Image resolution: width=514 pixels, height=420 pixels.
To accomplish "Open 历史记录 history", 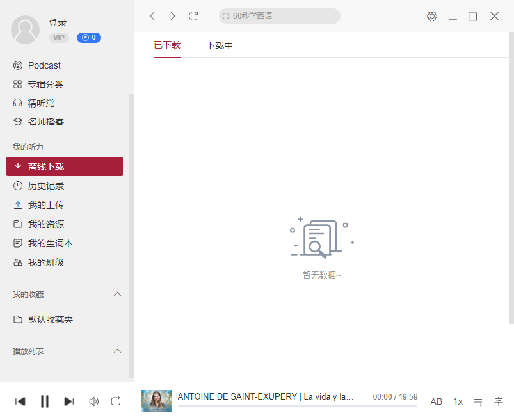I will 38,186.
